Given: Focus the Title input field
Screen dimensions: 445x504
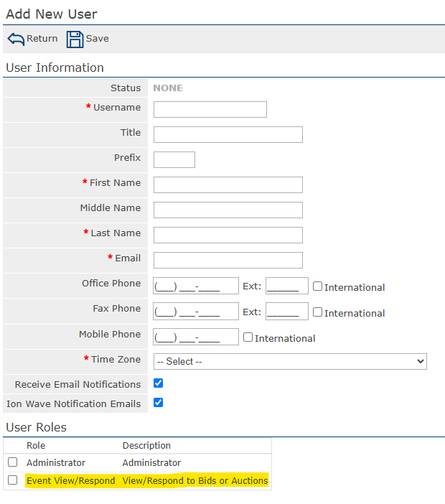Looking at the screenshot, I should (x=228, y=135).
